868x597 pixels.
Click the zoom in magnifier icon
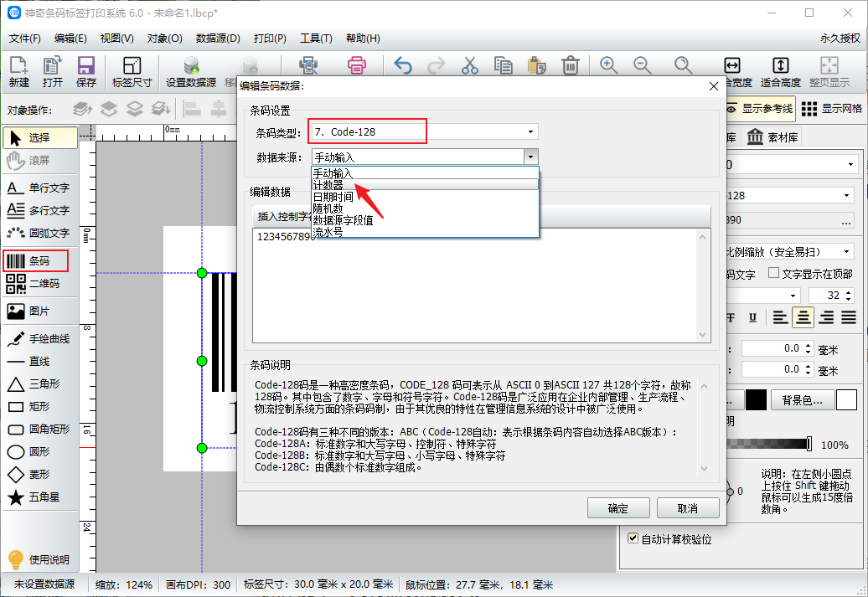[609, 65]
